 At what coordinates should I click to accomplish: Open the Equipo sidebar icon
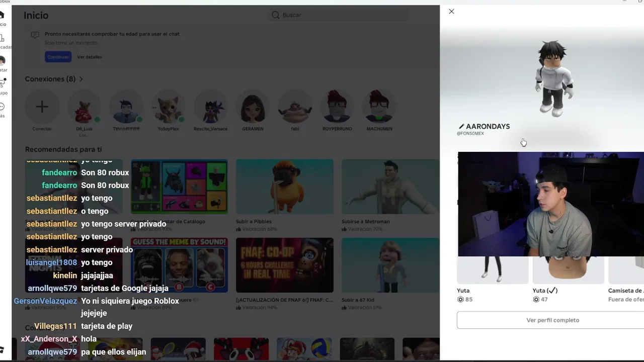coord(3,86)
